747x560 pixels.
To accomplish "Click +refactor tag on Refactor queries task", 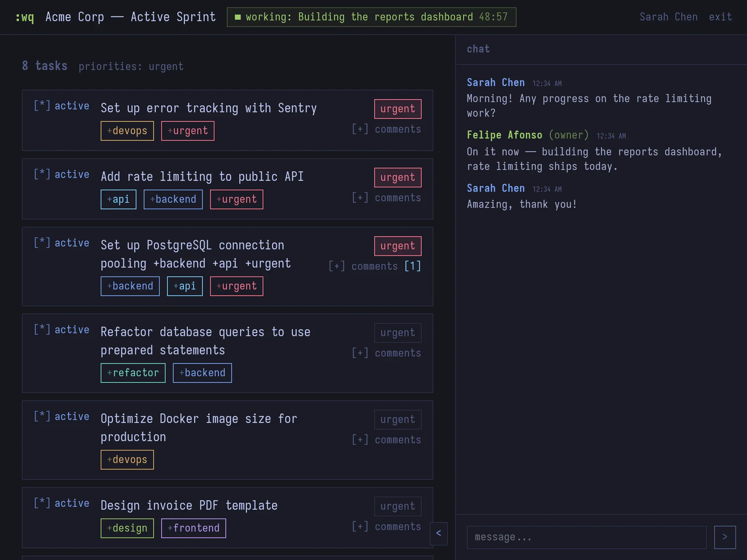I will pyautogui.click(x=133, y=373).
